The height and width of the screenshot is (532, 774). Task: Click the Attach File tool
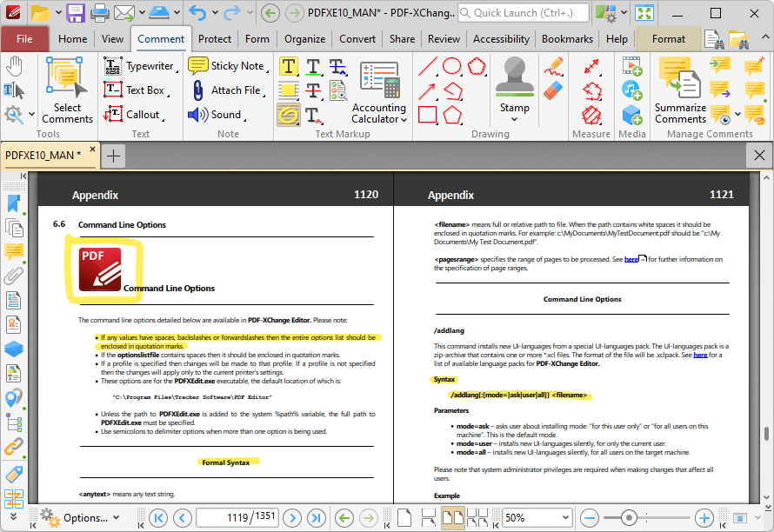pyautogui.click(x=227, y=90)
